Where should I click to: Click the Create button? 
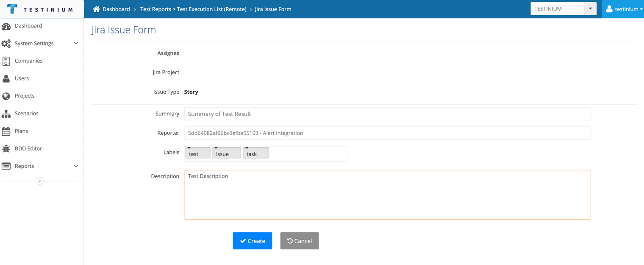[253, 241]
